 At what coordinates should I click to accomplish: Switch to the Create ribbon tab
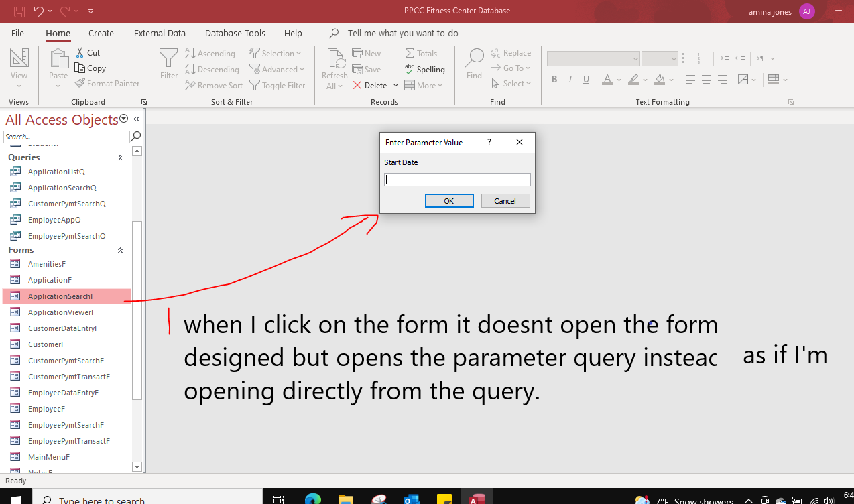101,33
